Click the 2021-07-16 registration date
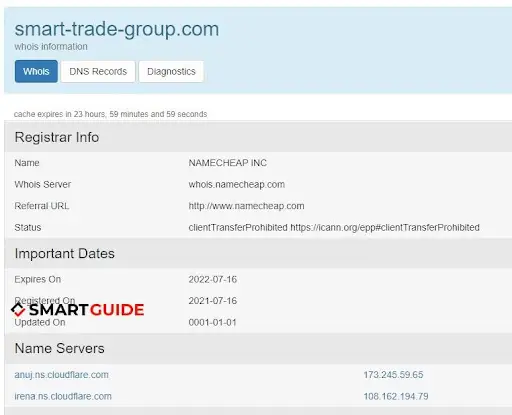The image size is (512, 415). [213, 301]
